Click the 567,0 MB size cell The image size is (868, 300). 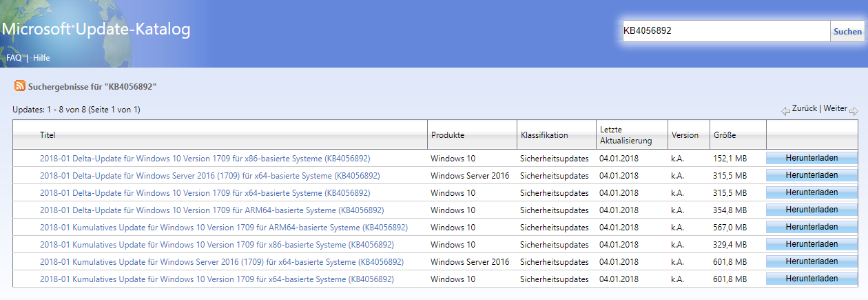[730, 228]
